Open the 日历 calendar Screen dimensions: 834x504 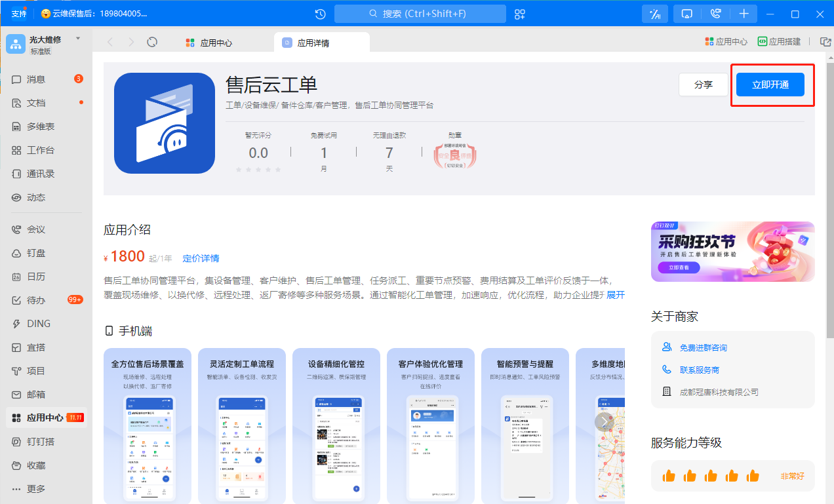[46, 277]
